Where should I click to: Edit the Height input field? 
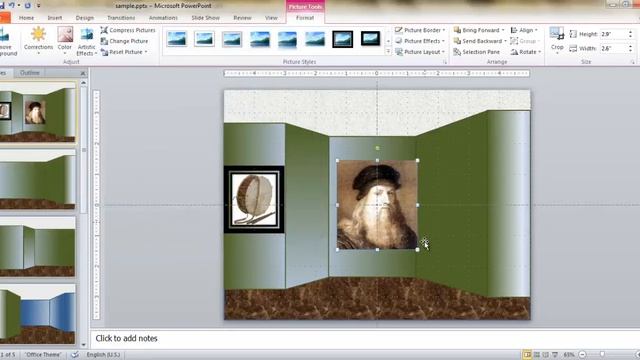[x=613, y=34]
